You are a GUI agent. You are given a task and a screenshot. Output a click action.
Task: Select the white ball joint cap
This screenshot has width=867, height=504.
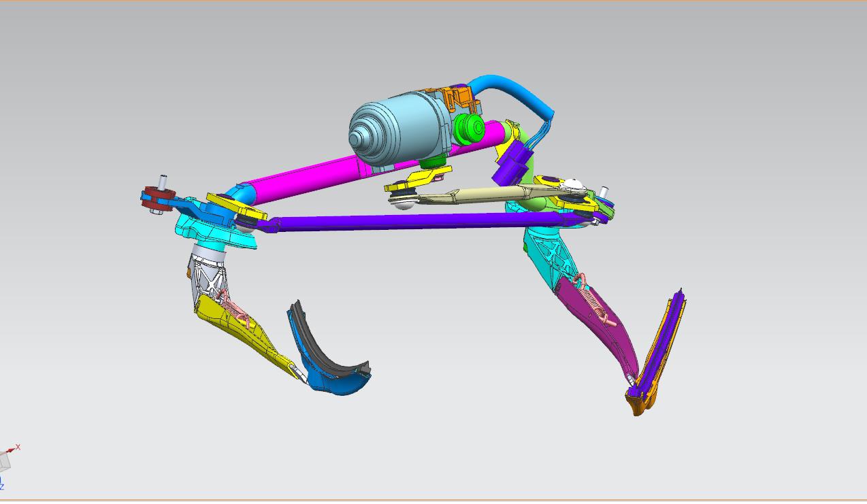574,184
